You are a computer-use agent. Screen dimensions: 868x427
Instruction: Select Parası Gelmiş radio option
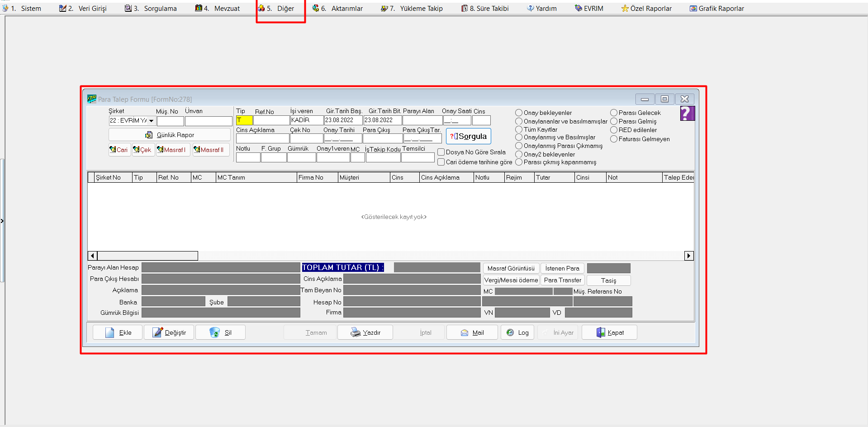coord(614,121)
